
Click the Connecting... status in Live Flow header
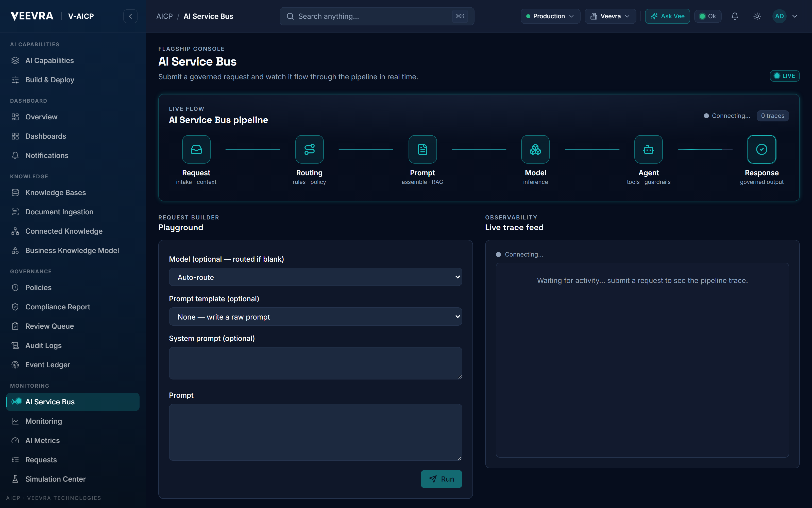coord(727,116)
